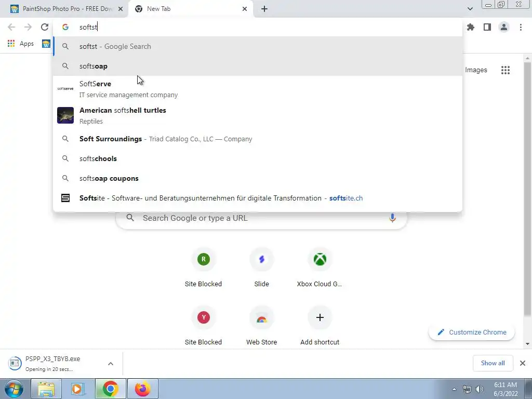This screenshot has height=399, width=532.
Task: Click the Chrome taskbar icon
Action: click(110, 389)
